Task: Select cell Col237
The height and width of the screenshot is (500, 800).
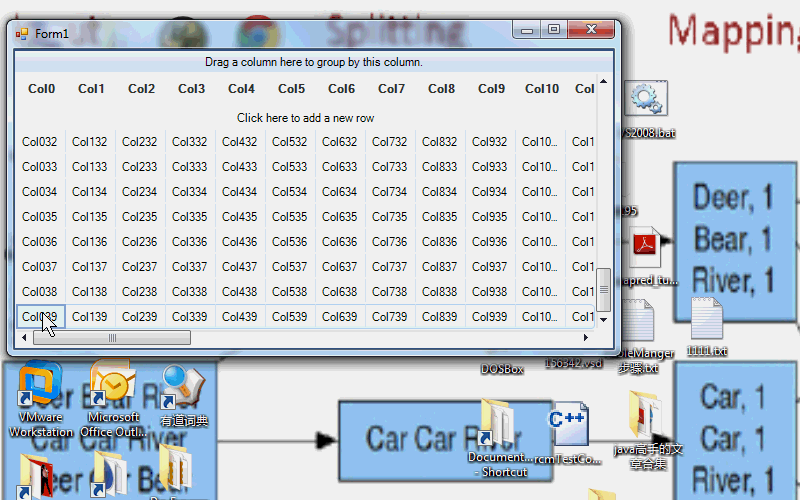Action: point(139,266)
